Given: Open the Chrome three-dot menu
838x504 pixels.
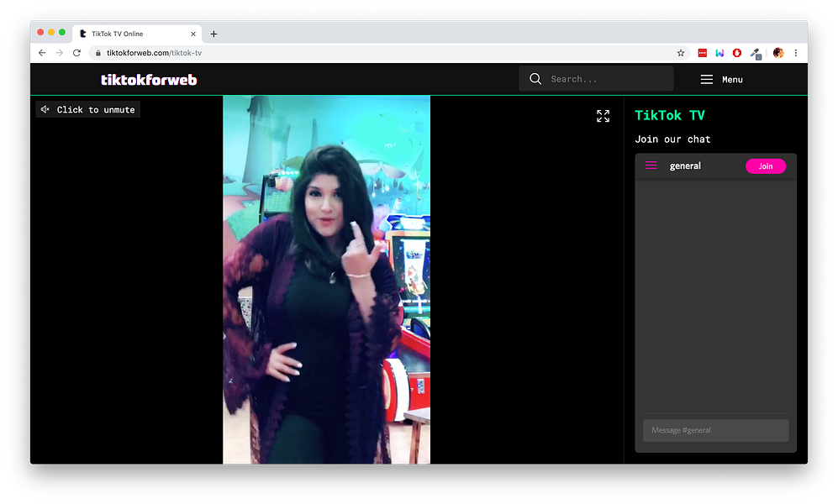Looking at the screenshot, I should [x=796, y=52].
